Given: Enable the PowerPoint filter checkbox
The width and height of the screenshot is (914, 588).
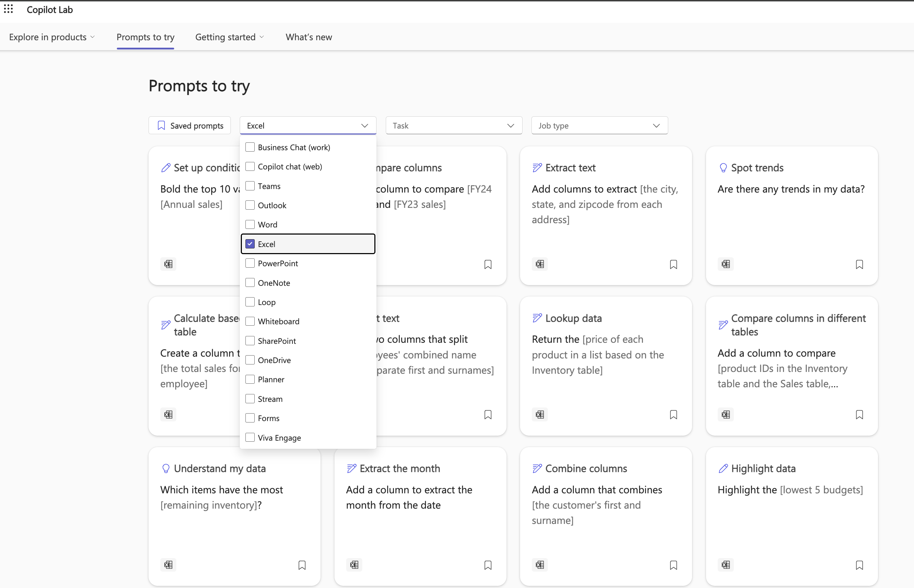Looking at the screenshot, I should point(250,263).
